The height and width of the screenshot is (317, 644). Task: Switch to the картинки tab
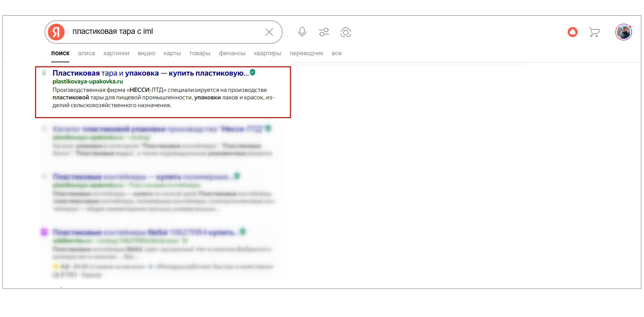pyautogui.click(x=116, y=53)
